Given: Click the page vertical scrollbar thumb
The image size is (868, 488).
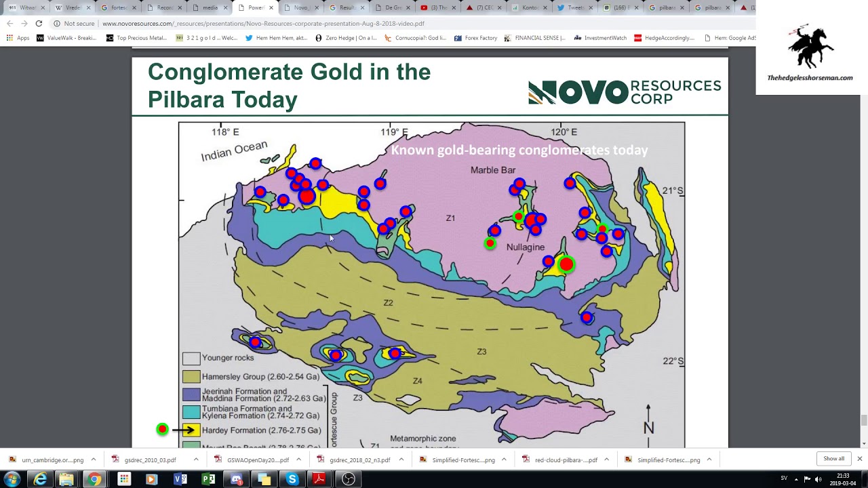Looking at the screenshot, I should pyautogui.click(x=863, y=420).
